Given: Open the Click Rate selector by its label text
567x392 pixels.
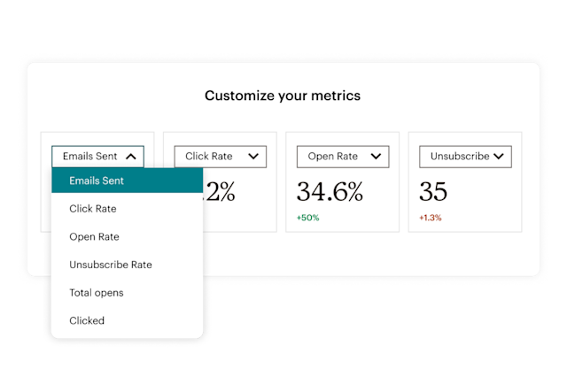Looking at the screenshot, I should pos(208,157).
